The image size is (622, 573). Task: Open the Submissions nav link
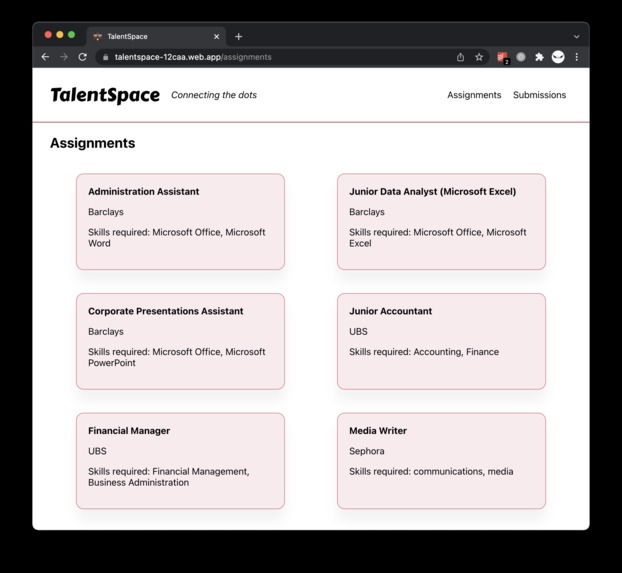[539, 95]
